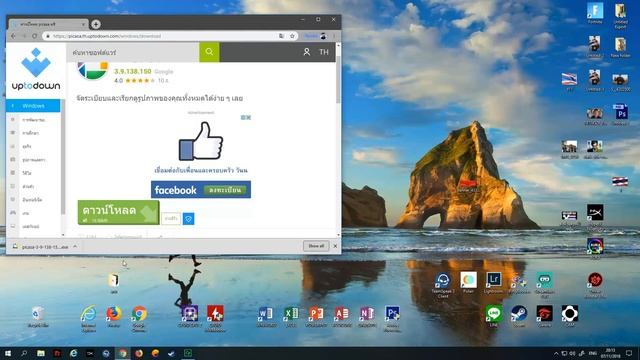Select the Windows platform tab in sidebar
The image size is (640, 360).
(33, 106)
